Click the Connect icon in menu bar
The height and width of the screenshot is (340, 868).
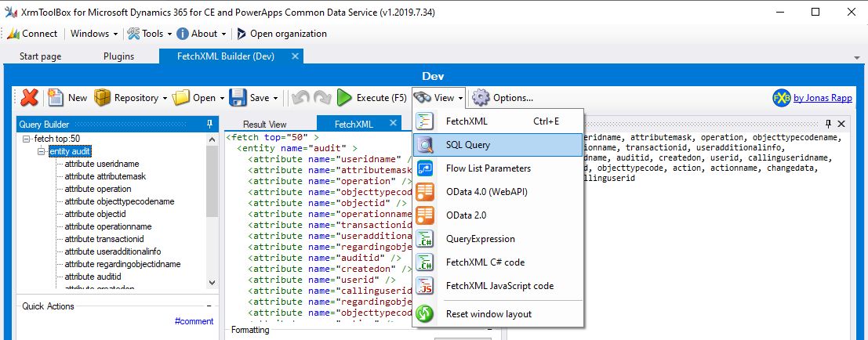click(13, 34)
